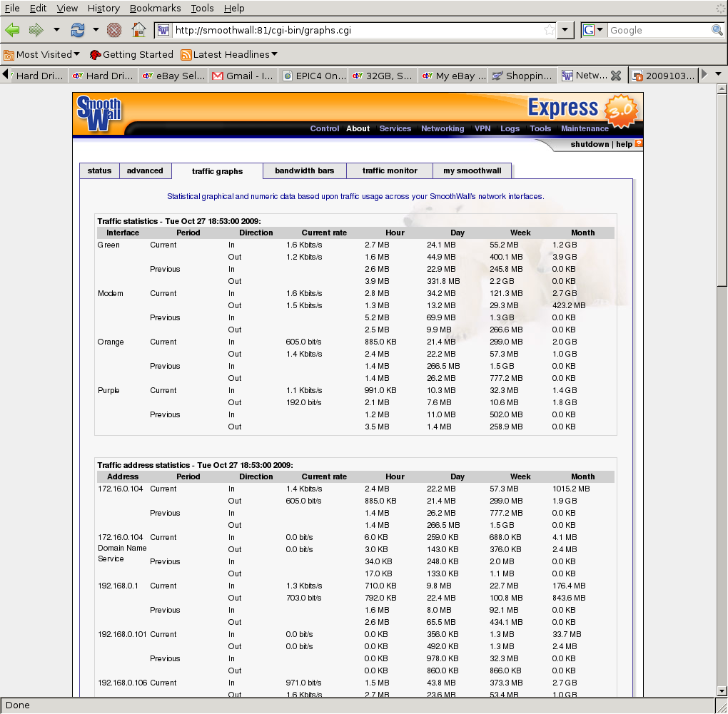Open the Gmail browser tab

coord(242,76)
